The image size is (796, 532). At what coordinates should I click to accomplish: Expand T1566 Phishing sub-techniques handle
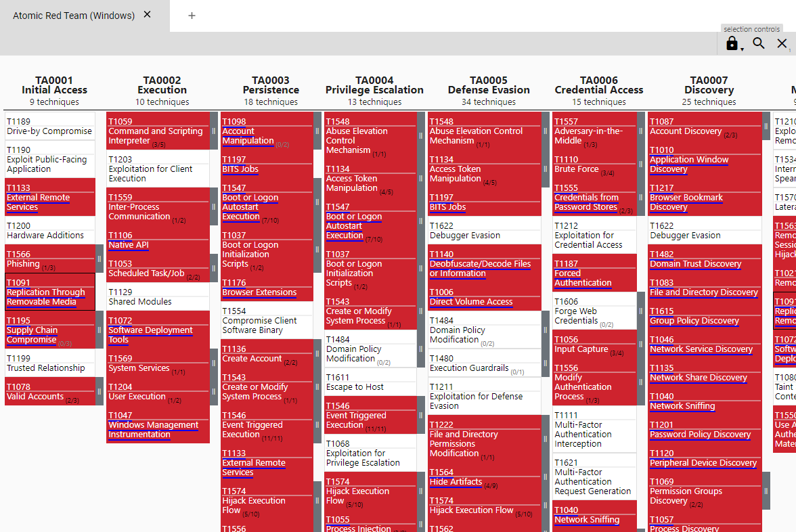point(99,259)
